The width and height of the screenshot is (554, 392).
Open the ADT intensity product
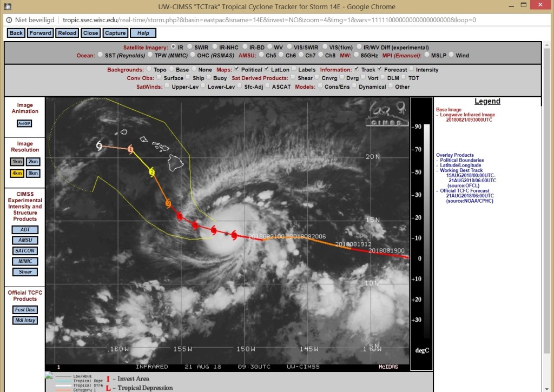tap(25, 230)
